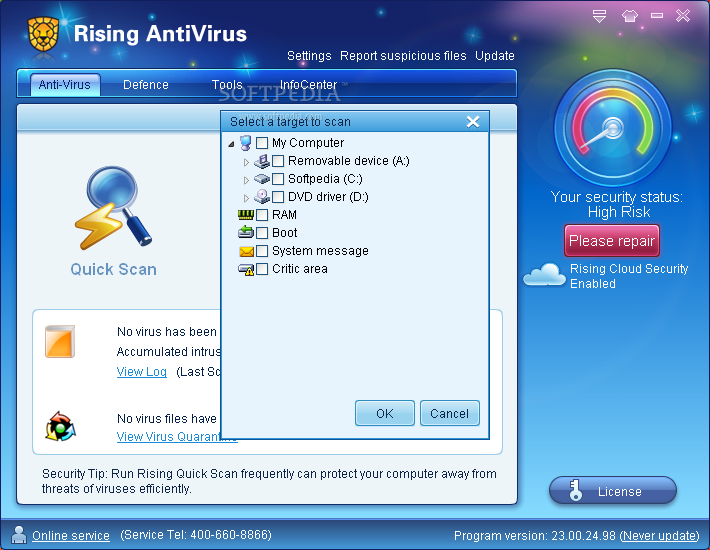Click the Quick Scan magnifier icon
The width and height of the screenshot is (710, 550).
coord(113,208)
